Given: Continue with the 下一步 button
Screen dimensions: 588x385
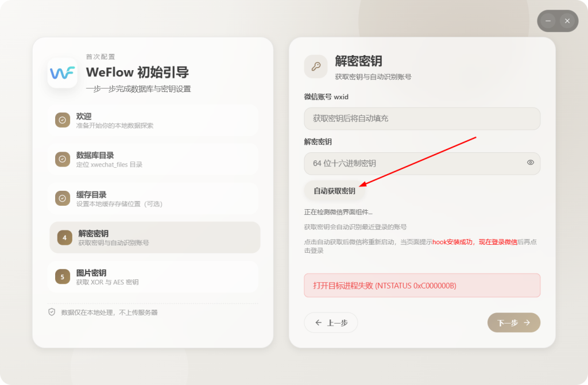Looking at the screenshot, I should tap(513, 322).
